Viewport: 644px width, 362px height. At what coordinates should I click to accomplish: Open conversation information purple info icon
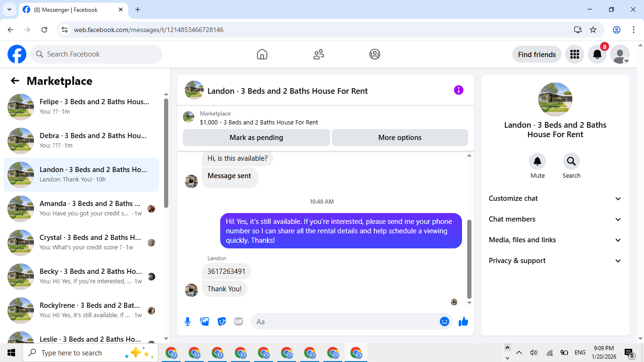(459, 90)
